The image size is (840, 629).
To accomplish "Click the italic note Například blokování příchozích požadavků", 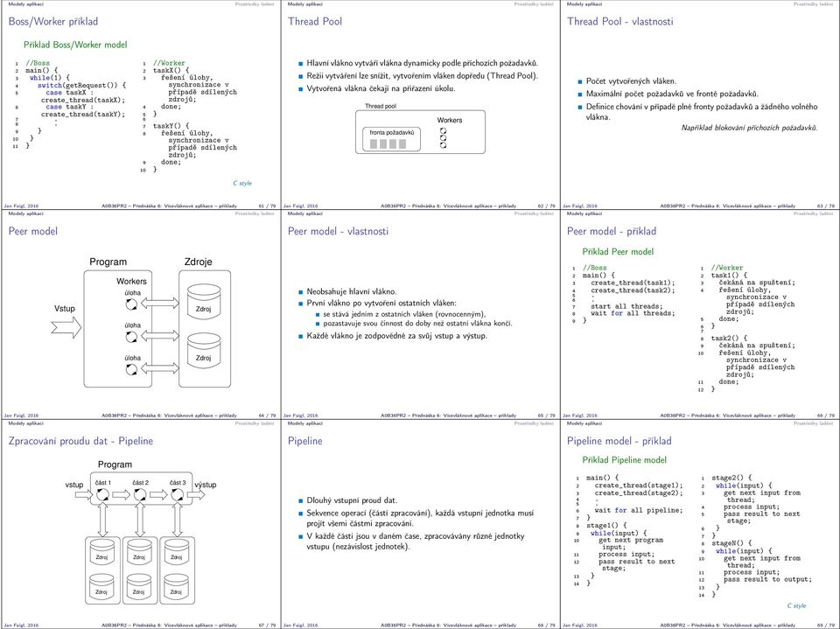I will click(750, 128).
